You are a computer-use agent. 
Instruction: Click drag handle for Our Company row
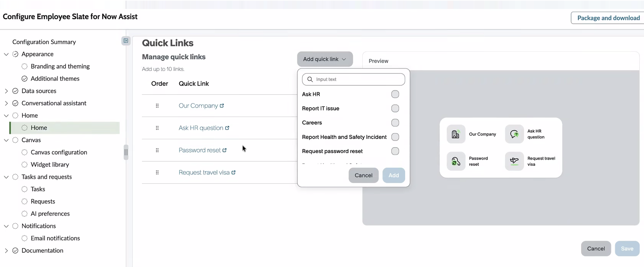click(x=157, y=106)
